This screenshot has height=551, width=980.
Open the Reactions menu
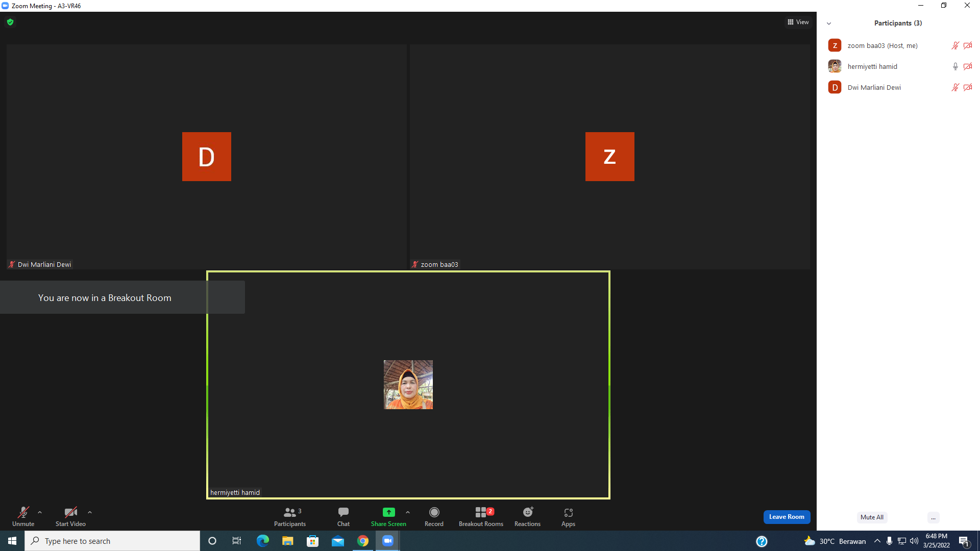(527, 516)
